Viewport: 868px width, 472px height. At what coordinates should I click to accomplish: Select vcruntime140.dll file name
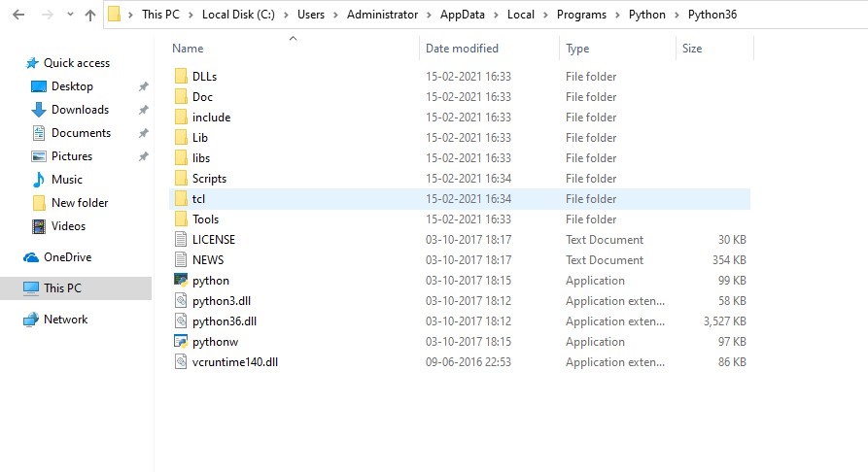pos(234,362)
